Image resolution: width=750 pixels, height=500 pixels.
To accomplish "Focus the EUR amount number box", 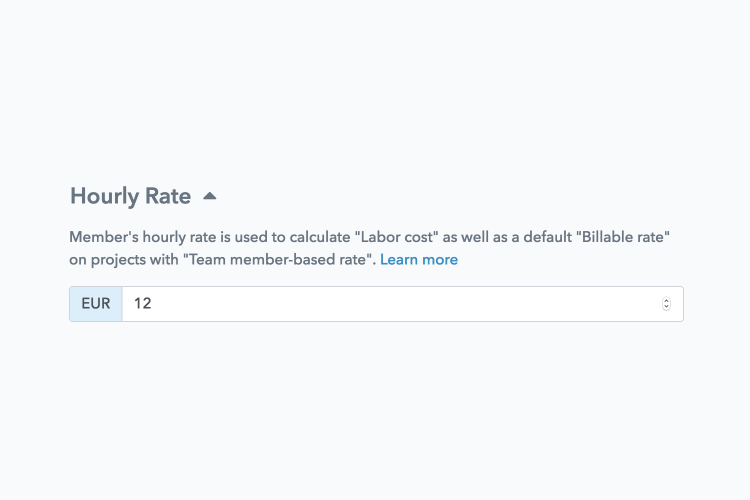I will coord(402,304).
